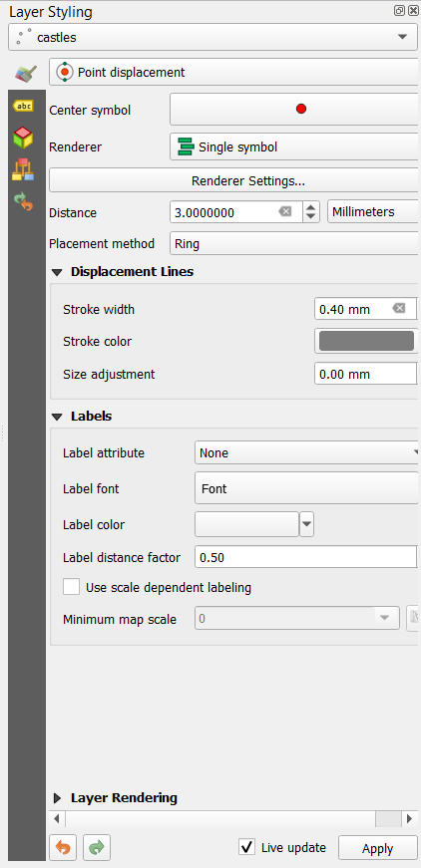The width and height of the screenshot is (421, 868).
Task: Open the Placement method Ring dropdown
Action: 293,244
